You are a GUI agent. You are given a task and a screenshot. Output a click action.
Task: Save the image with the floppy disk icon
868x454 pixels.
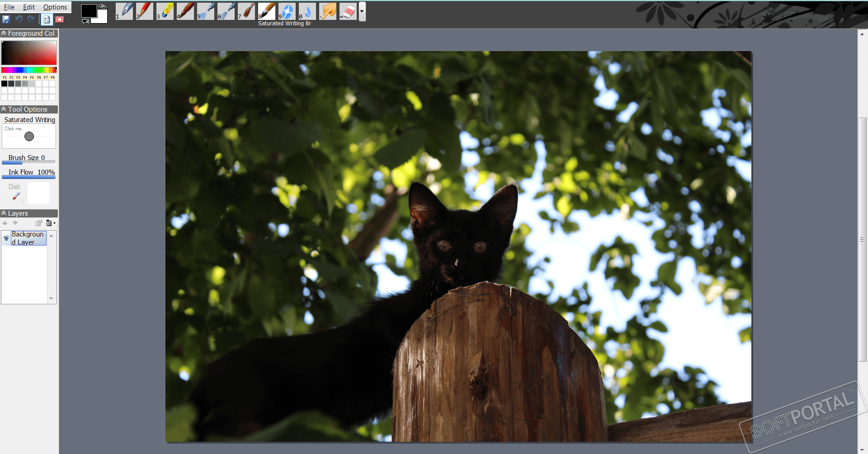point(6,19)
